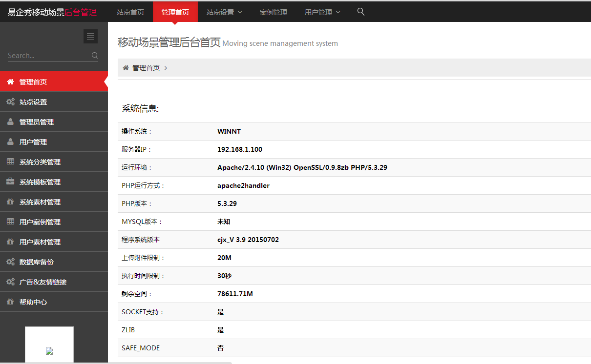Go to 用户案例管理 in sidebar
This screenshot has width=591, height=364.
click(x=40, y=222)
